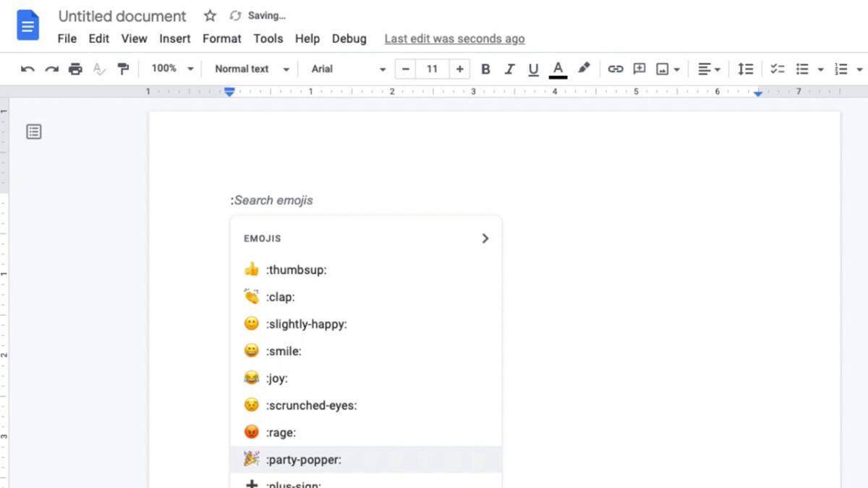This screenshot has height=488, width=868.
Task: Open the Line spacing icon
Action: click(x=745, y=69)
